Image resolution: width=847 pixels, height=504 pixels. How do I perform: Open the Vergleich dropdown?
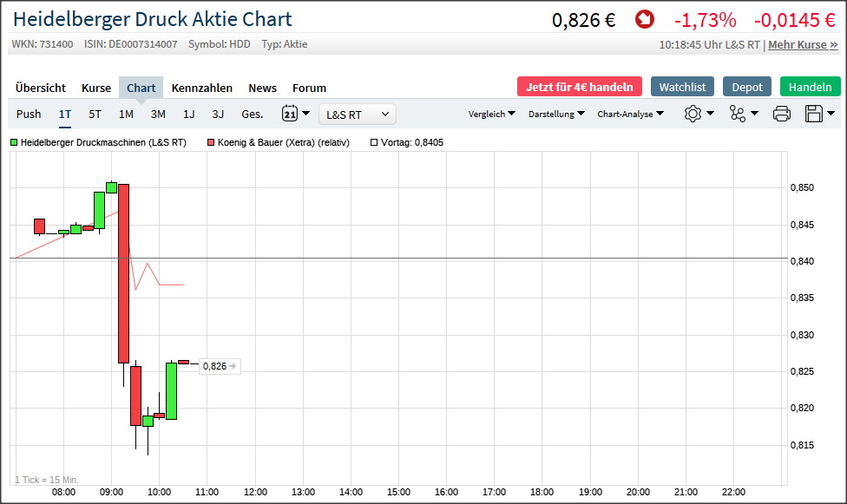(x=491, y=114)
